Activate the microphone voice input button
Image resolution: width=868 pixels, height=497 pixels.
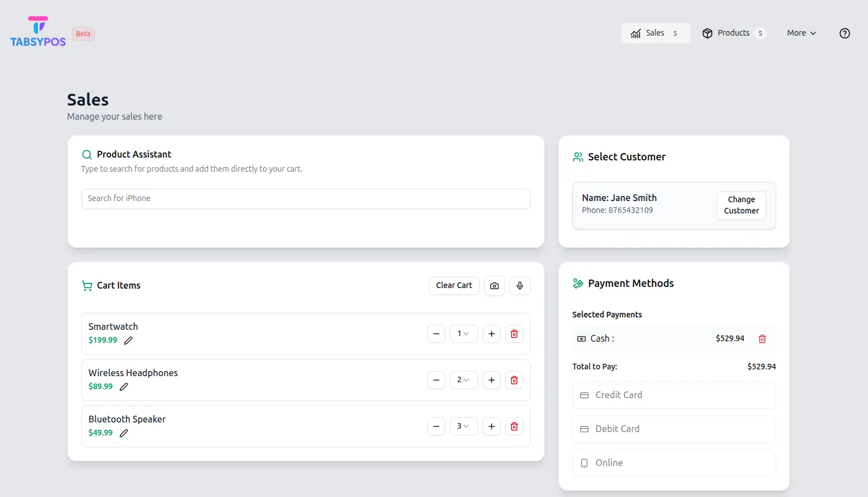tap(520, 286)
